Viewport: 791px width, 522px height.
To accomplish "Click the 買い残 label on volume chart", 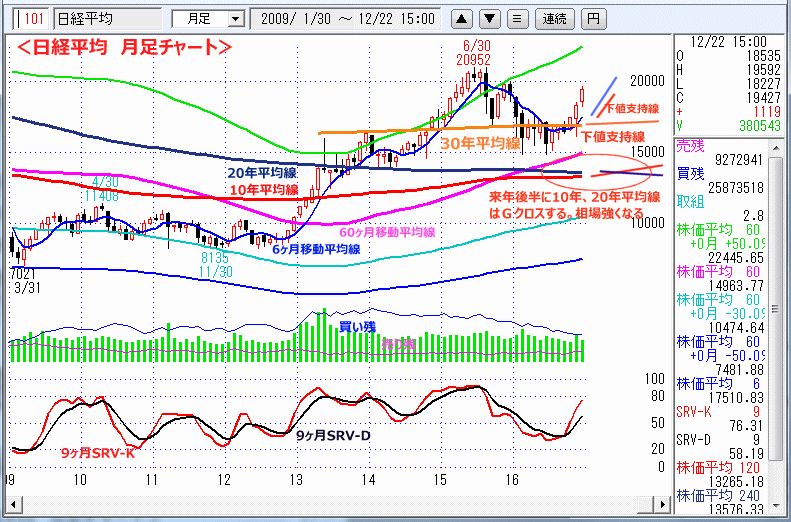I will coord(357,326).
